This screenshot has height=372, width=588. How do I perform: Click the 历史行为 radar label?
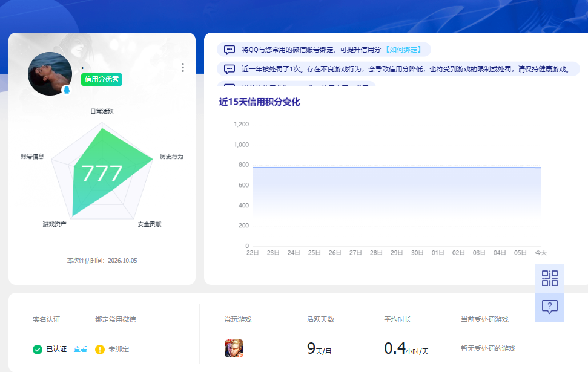pos(172,157)
